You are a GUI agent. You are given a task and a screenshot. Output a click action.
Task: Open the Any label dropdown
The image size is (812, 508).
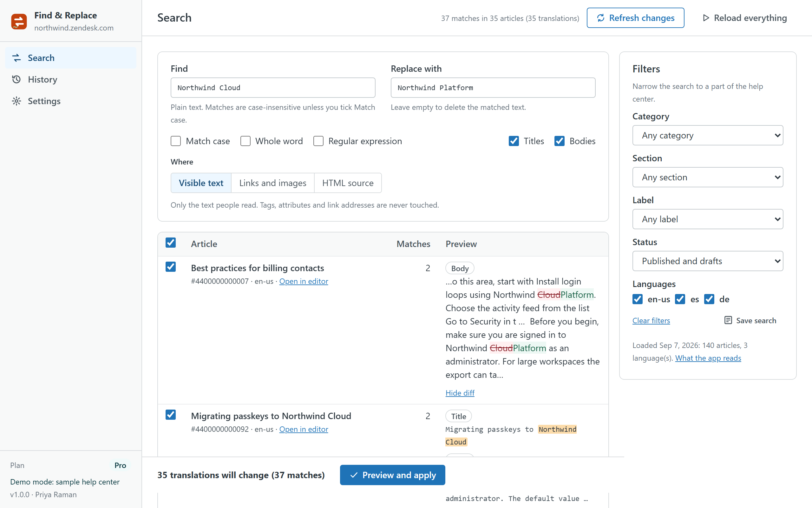(x=708, y=219)
